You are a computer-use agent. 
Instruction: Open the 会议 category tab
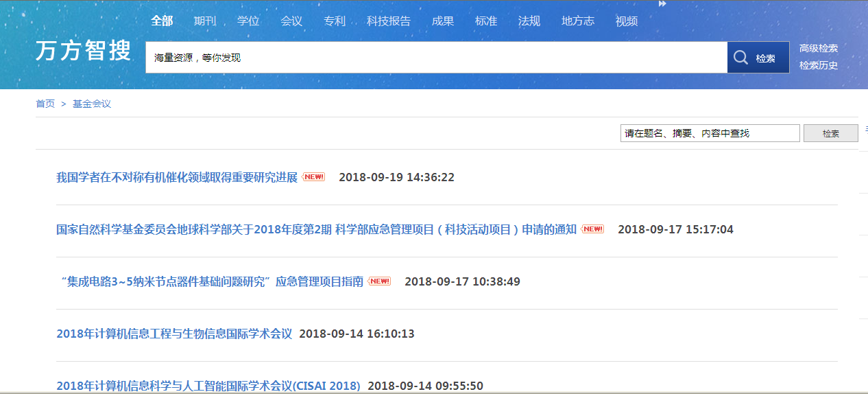[291, 21]
